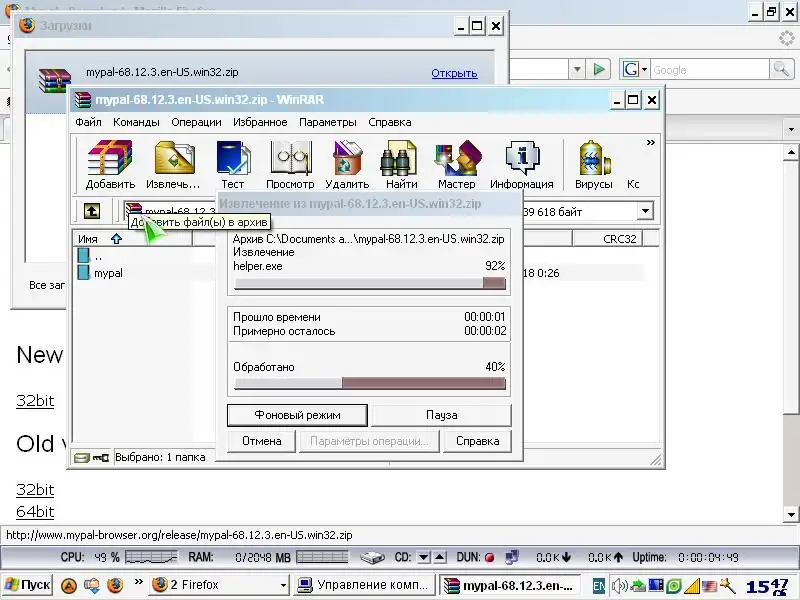Click the mypal-68.12.3 WinRAR taskbar button
Screen dimensions: 800x600
tap(512, 585)
